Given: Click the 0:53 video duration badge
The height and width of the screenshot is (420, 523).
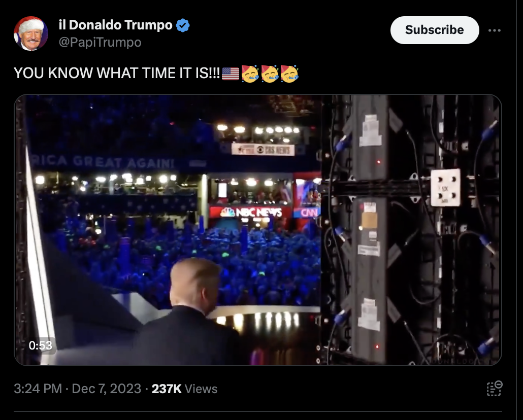Looking at the screenshot, I should pyautogui.click(x=40, y=345).
